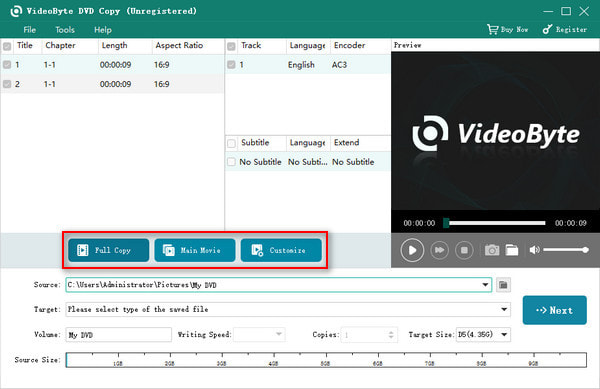This screenshot has height=389, width=600.
Task: Click the fast-forward preview button
Action: pyautogui.click(x=439, y=250)
